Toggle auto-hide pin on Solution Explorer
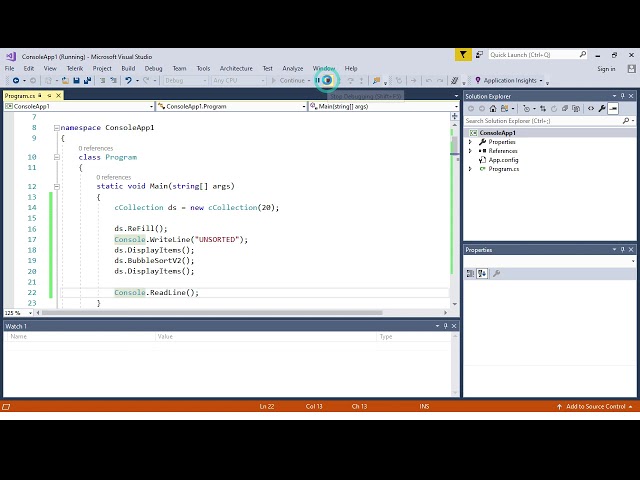This screenshot has width=640, height=480. pyautogui.click(x=622, y=96)
